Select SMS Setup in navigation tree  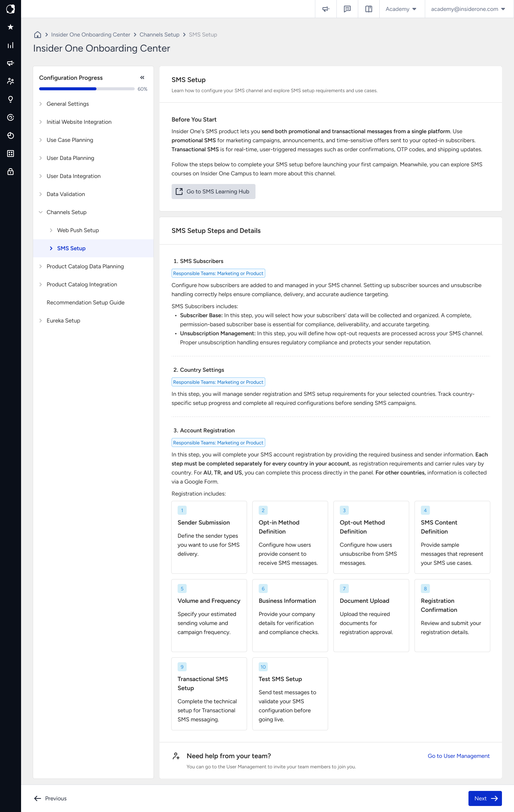pyautogui.click(x=93, y=248)
